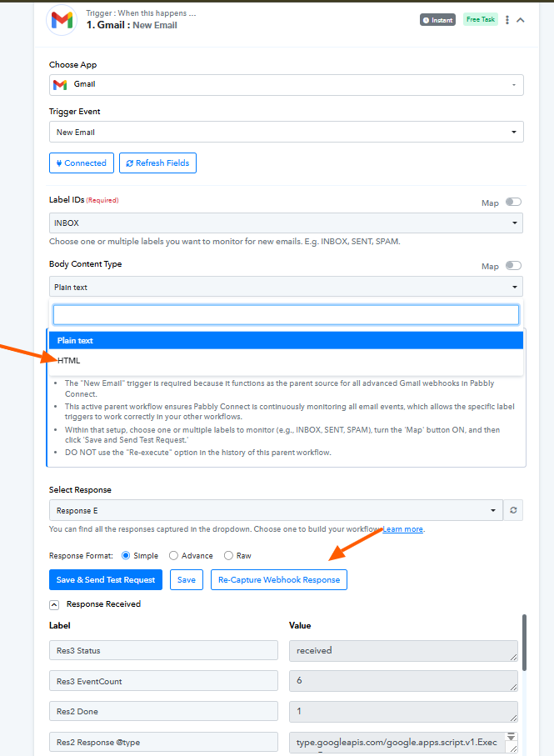Screen dimensions: 554x756
Task: Refresh the Select Response list icon
Action: [x=514, y=510]
